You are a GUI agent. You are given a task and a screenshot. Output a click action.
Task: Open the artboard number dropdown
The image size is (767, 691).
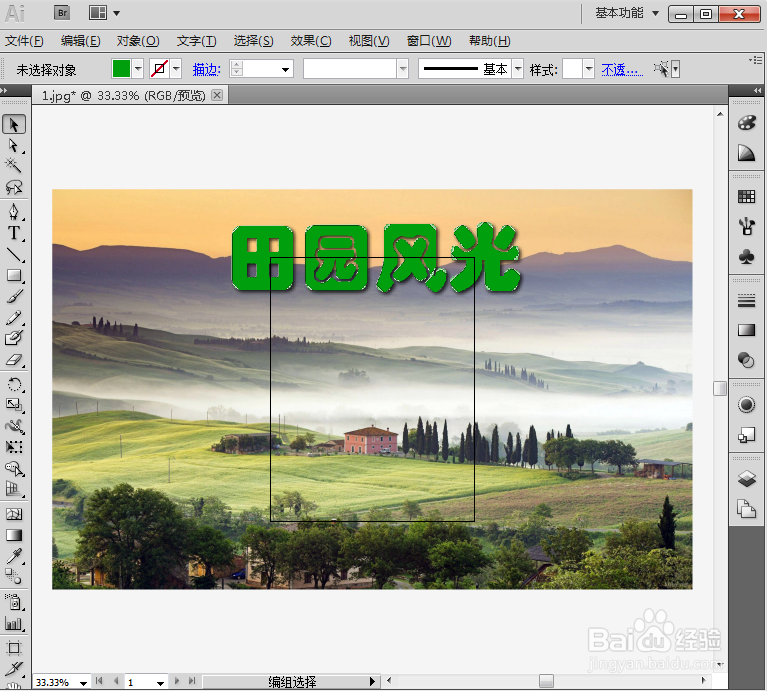coord(160,682)
